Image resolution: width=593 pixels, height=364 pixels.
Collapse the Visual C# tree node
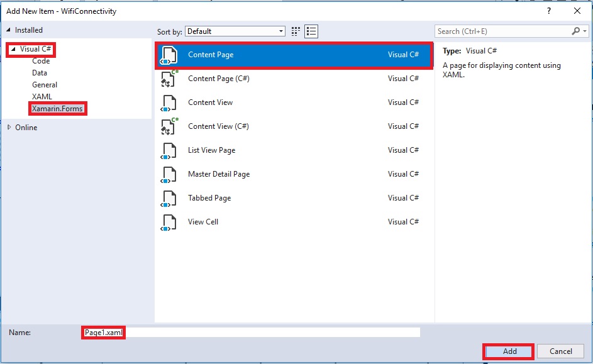pyautogui.click(x=13, y=49)
